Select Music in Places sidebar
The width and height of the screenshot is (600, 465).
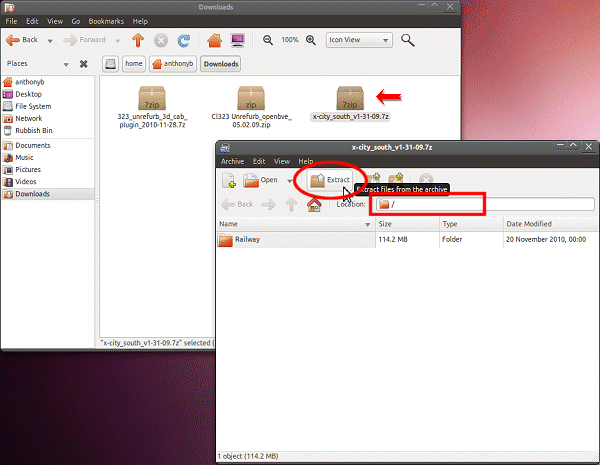[x=48, y=157]
